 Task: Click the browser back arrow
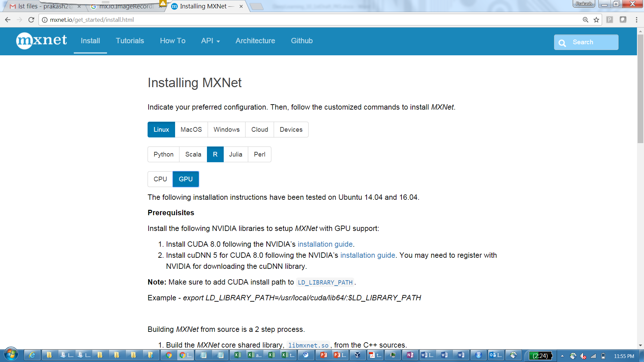click(8, 20)
